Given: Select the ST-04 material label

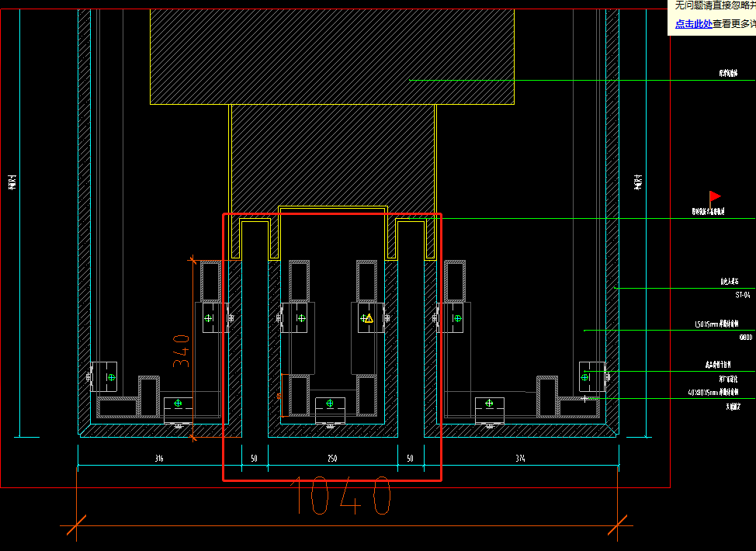Looking at the screenshot, I should click(x=743, y=296).
